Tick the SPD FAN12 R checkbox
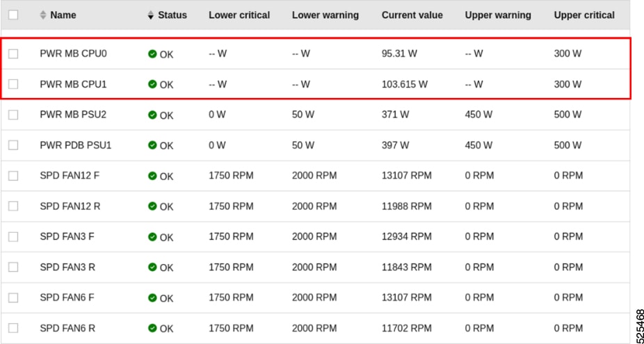This screenshot has width=644, height=344. click(13, 206)
